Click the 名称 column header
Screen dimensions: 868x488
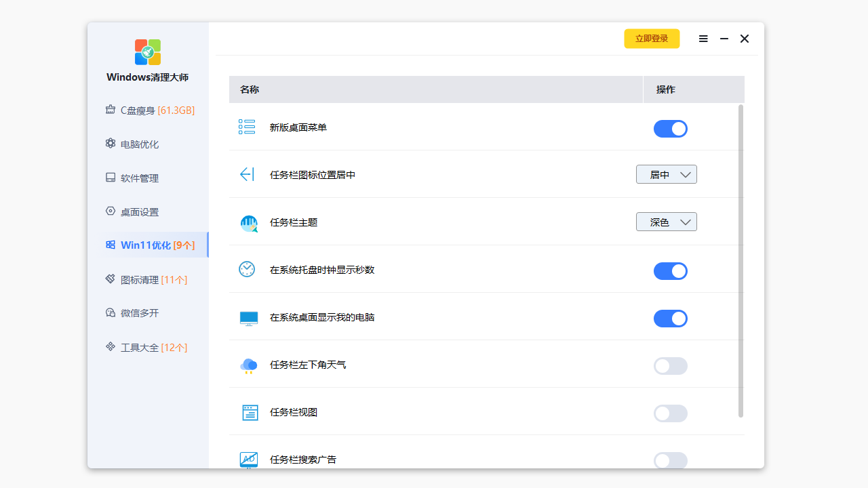click(249, 89)
